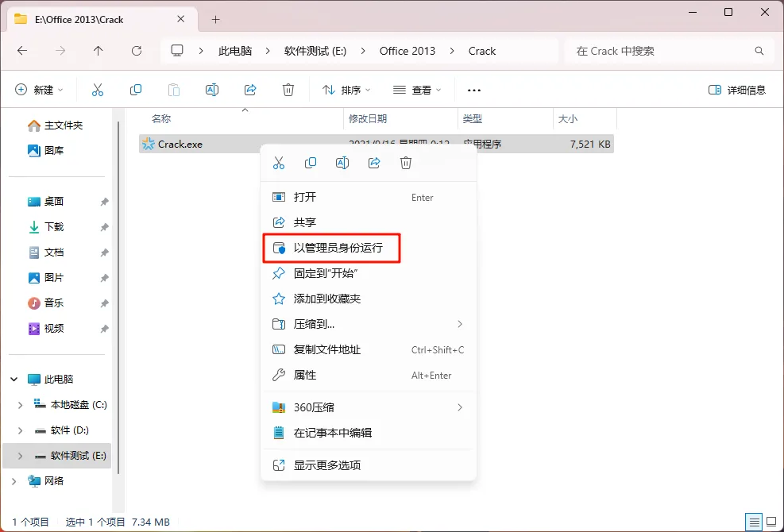Open the 查看 view dropdown

tap(417, 90)
